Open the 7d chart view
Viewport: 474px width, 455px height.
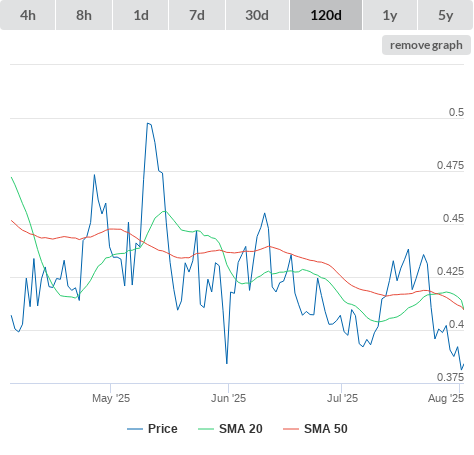197,15
